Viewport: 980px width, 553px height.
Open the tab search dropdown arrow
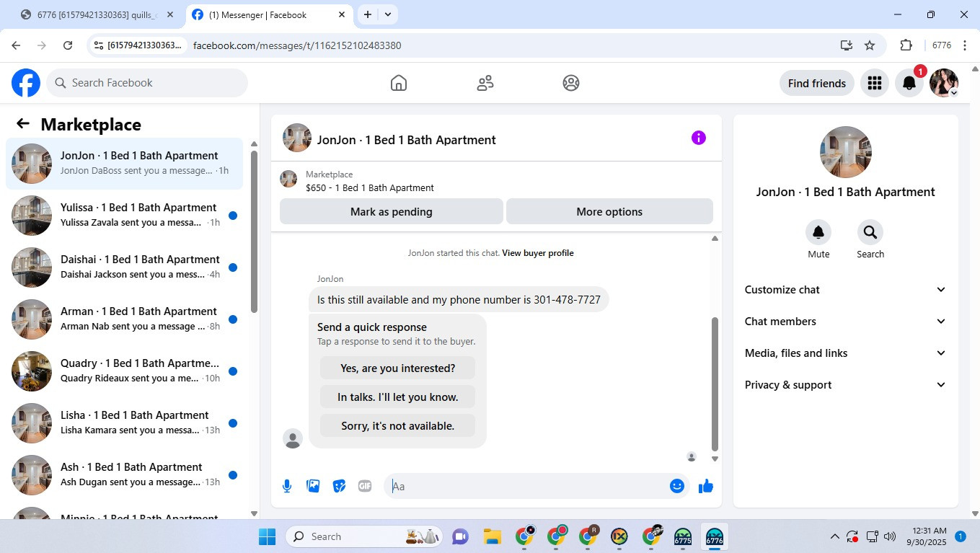388,14
